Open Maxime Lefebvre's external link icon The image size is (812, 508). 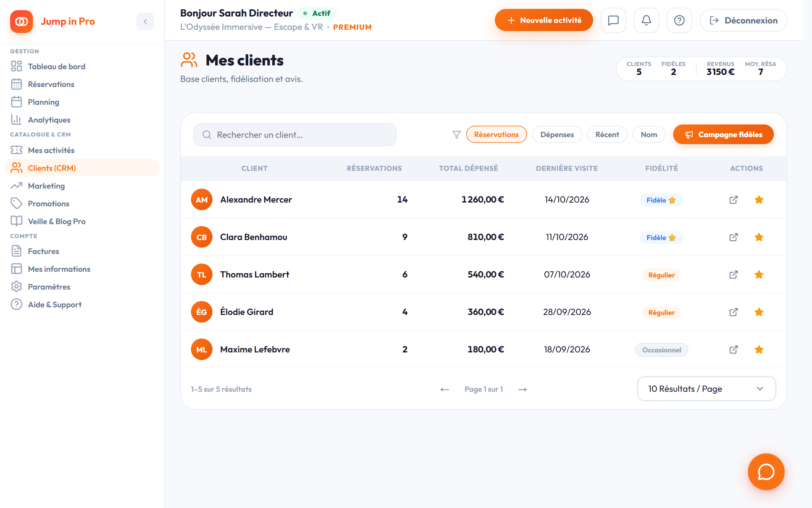click(x=733, y=350)
